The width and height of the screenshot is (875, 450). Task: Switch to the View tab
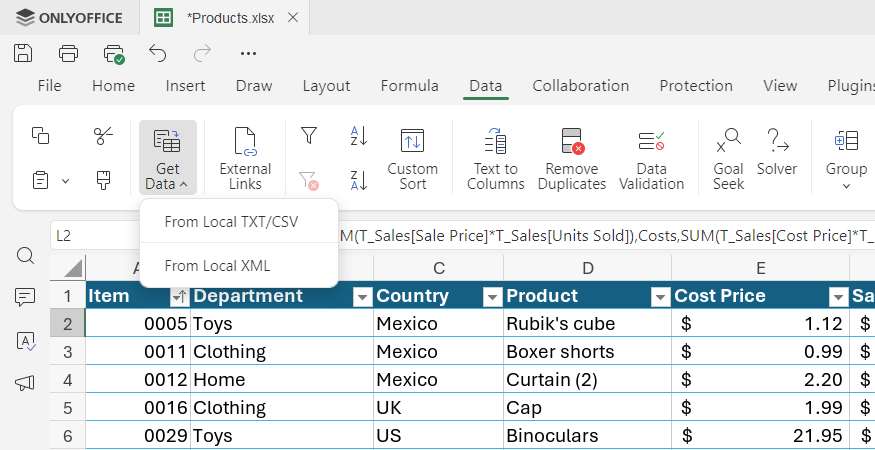tap(780, 86)
